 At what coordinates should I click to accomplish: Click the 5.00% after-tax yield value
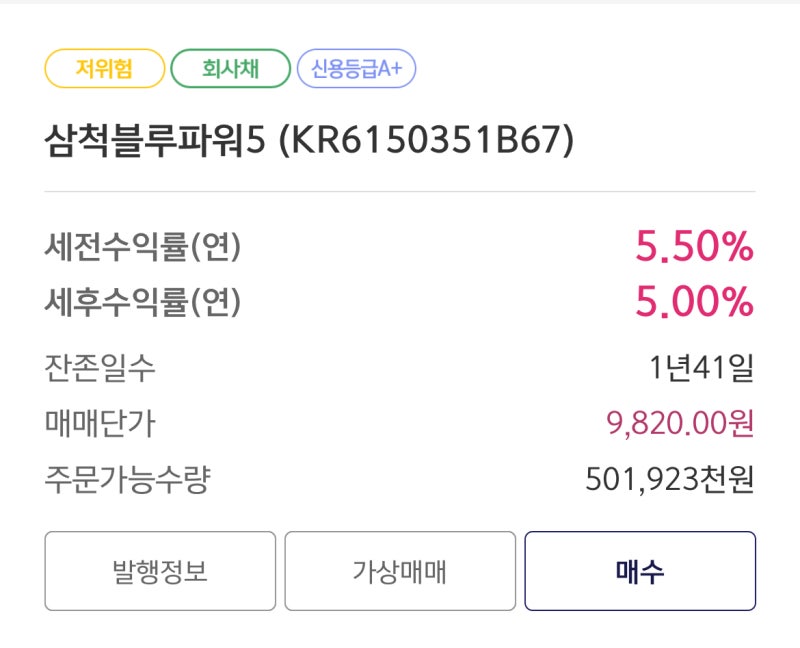(x=694, y=301)
